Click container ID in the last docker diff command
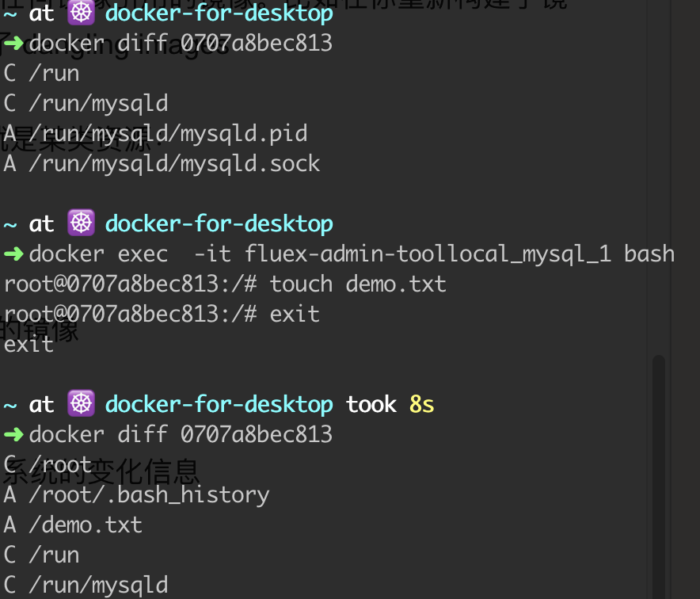The image size is (700, 599). (257, 435)
